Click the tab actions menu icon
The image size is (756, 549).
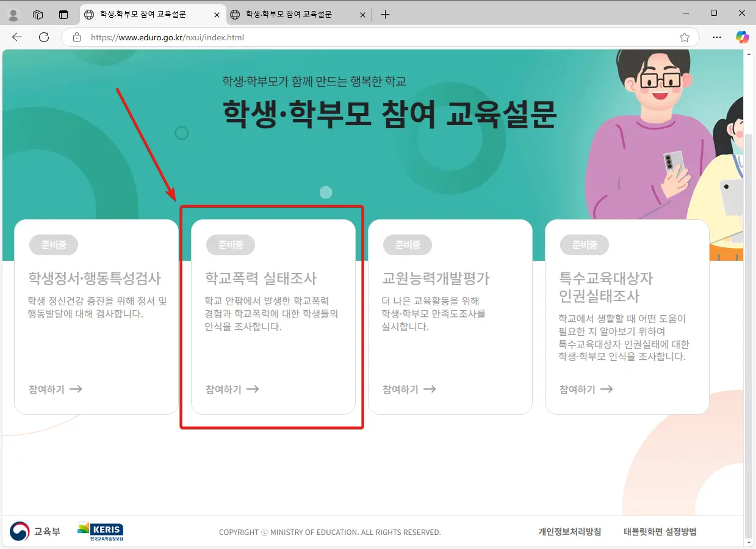click(63, 13)
